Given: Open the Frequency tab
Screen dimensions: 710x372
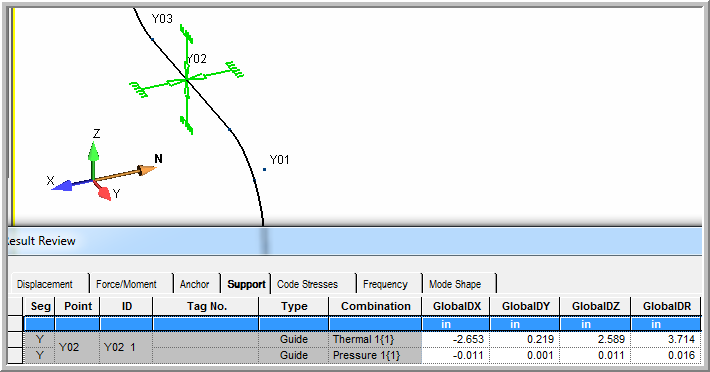Looking at the screenshot, I should (x=385, y=284).
